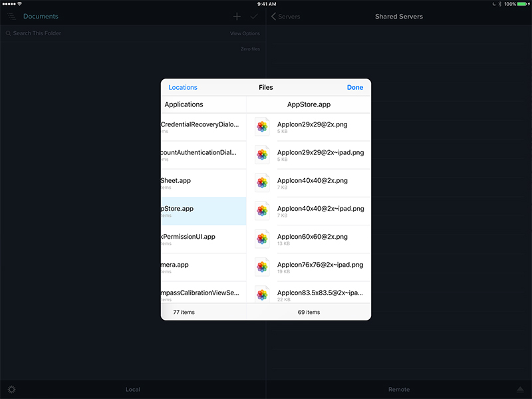Screen dimensions: 532x399
Task: Select the AppIcon40x40@2x.png file icon
Action: [262, 184]
